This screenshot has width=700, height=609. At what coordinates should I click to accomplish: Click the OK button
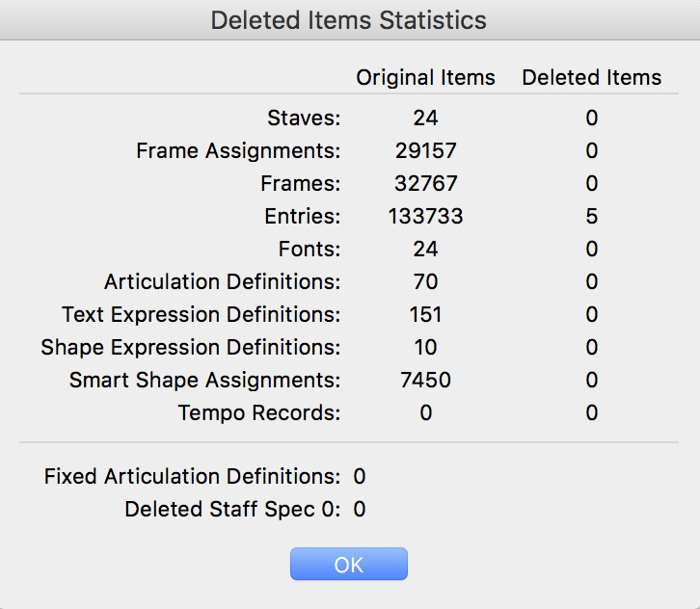tap(349, 564)
